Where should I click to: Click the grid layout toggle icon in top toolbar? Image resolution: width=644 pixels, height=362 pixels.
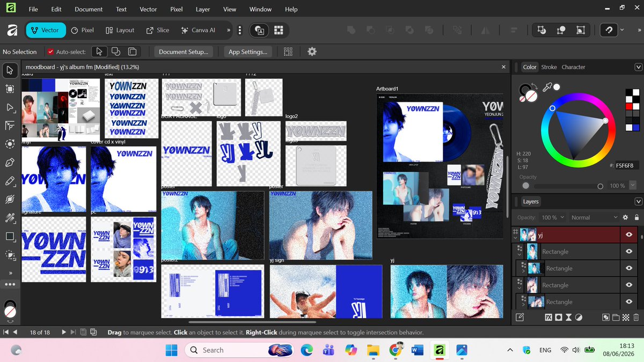click(279, 31)
